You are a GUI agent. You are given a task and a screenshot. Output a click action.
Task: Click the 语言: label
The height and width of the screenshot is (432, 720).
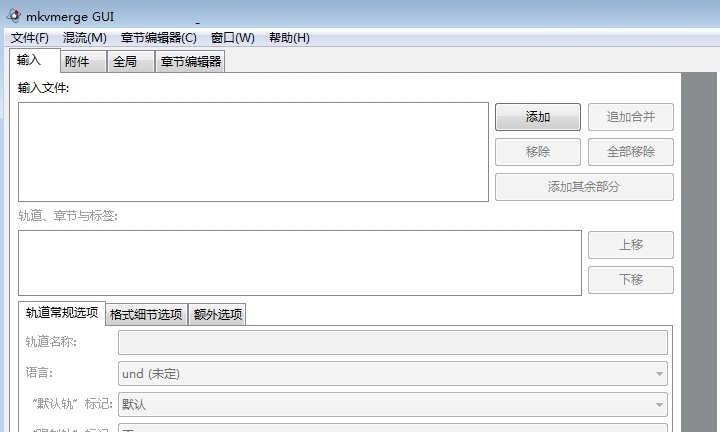39,373
